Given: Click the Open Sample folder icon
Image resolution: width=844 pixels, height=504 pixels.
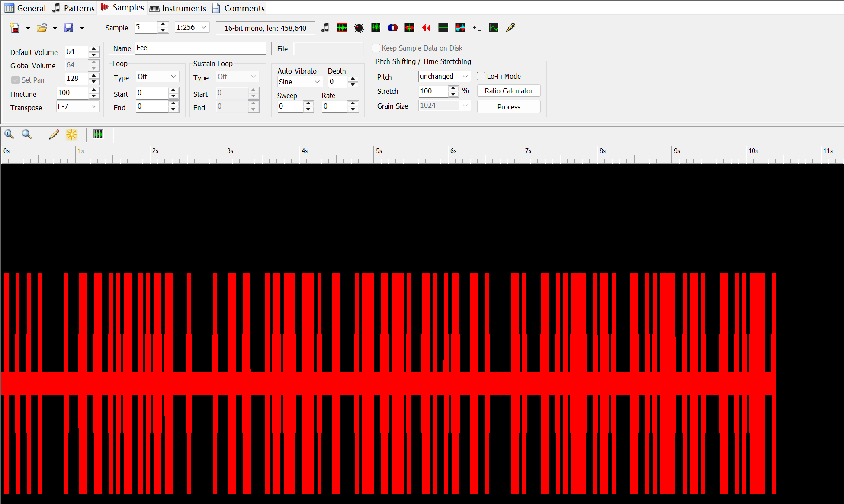Looking at the screenshot, I should pyautogui.click(x=42, y=28).
